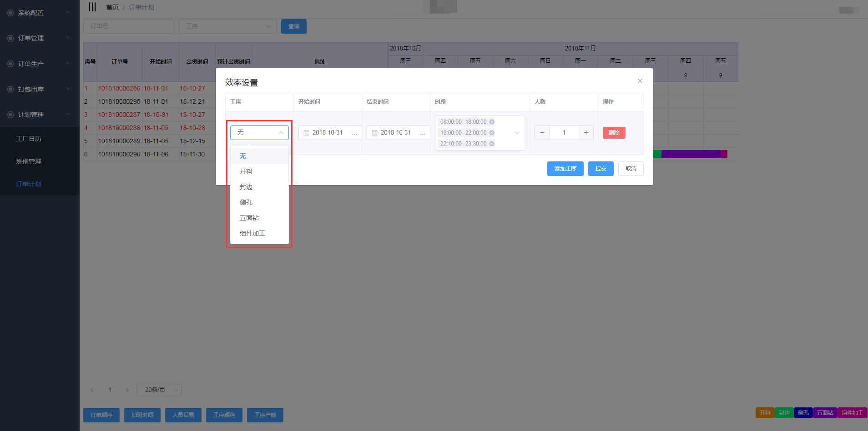The image size is (868, 431).
Task: Choose 五面钻 in the dropdown list
Action: coord(249,218)
